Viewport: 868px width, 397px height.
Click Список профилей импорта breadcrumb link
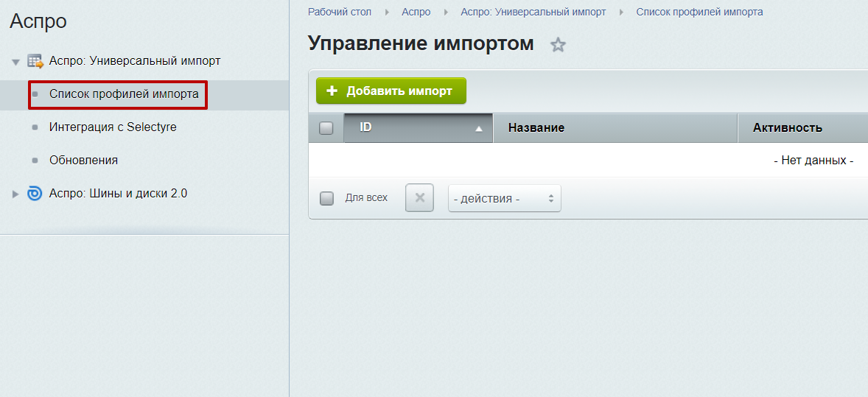pos(700,12)
